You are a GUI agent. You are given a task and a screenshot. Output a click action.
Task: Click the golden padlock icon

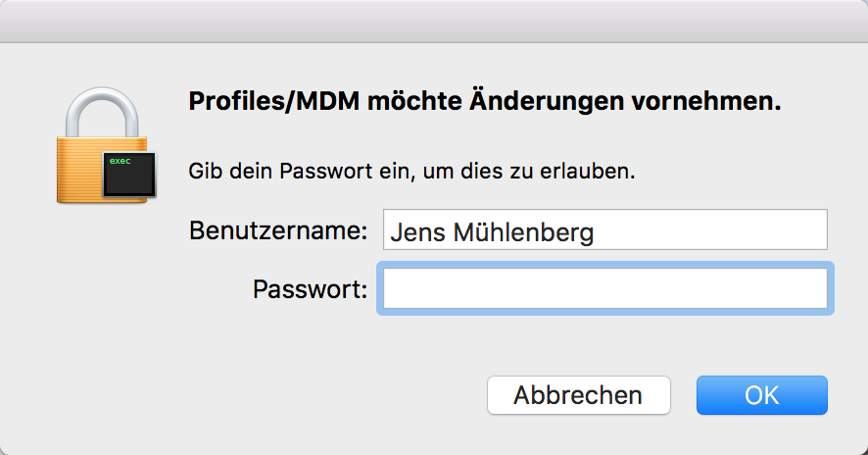[98, 147]
